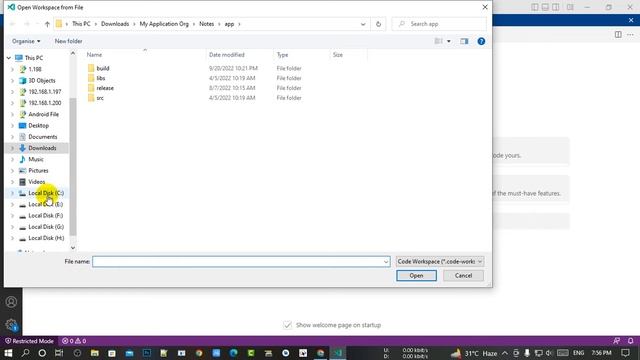Image resolution: width=640 pixels, height=360 pixels.
Task: Open the VS Code Accounts icon
Action: [11, 302]
